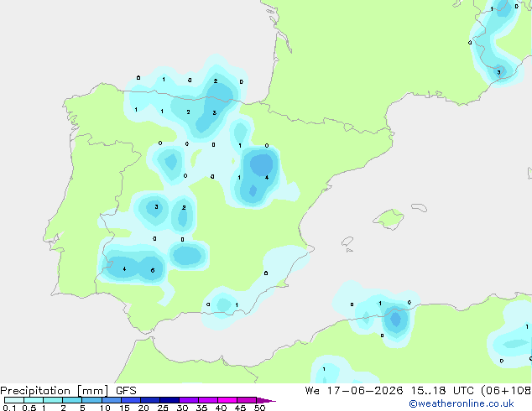The width and height of the screenshot is (532, 411).
Task: Click the date '17-06-2026' in the header
Action: (365, 391)
